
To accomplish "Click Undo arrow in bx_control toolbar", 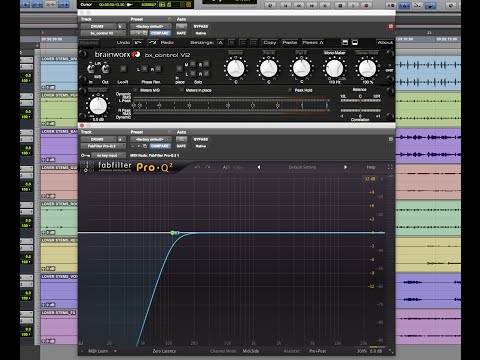I will click(x=138, y=43).
